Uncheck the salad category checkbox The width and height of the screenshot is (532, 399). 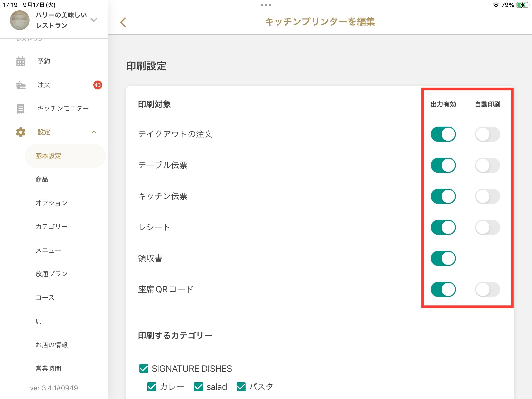point(199,387)
